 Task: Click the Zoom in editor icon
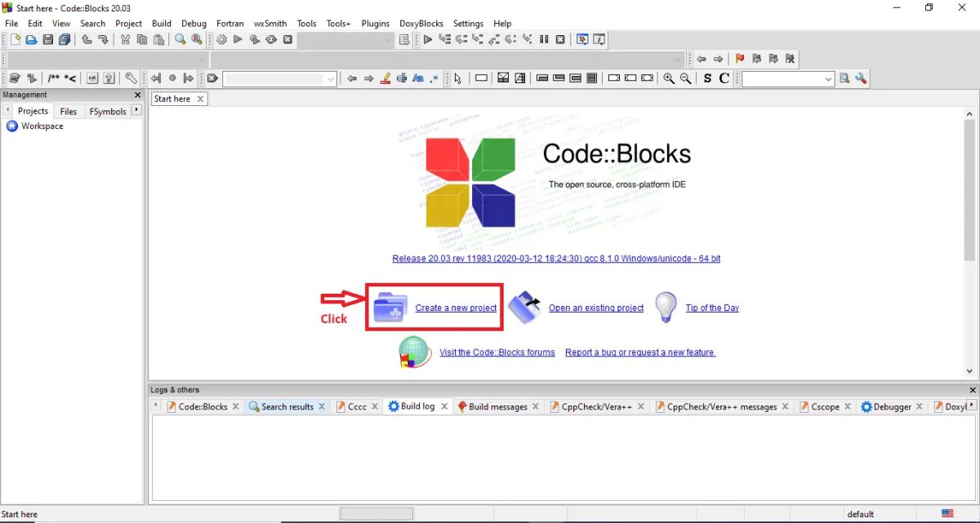pyautogui.click(x=669, y=78)
